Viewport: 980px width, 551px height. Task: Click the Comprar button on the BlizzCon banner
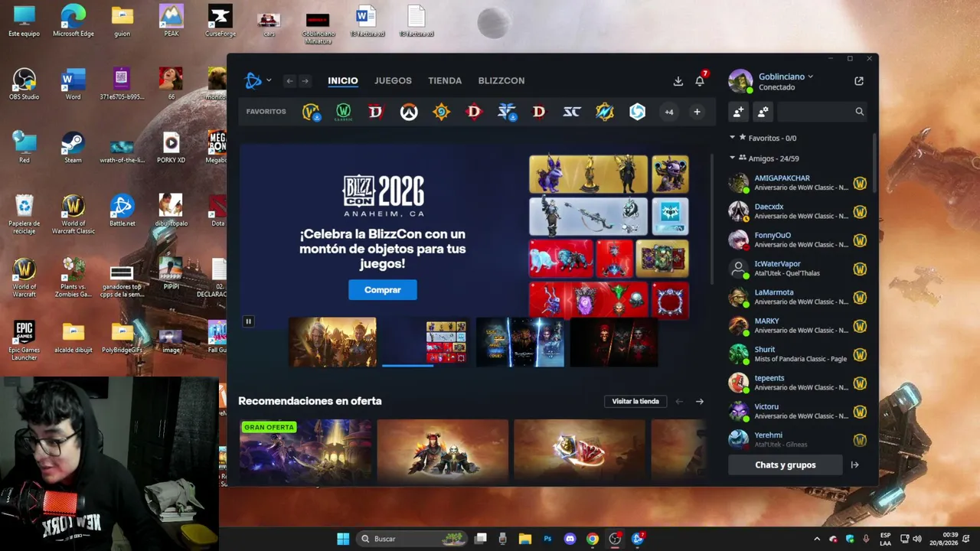383,290
